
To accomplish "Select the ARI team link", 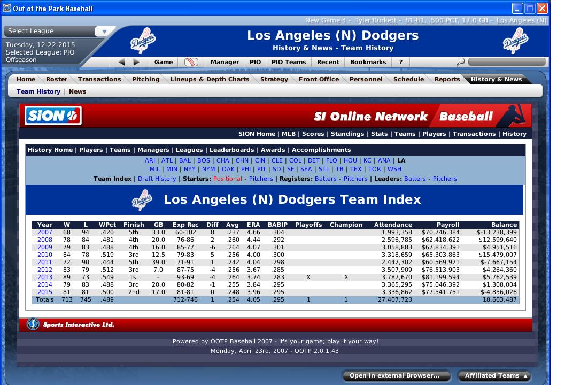I will (150, 160).
